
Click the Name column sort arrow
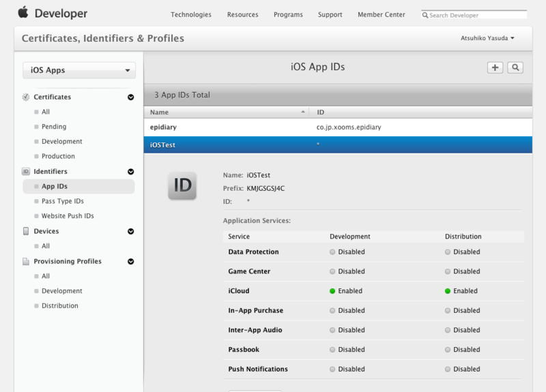(303, 112)
